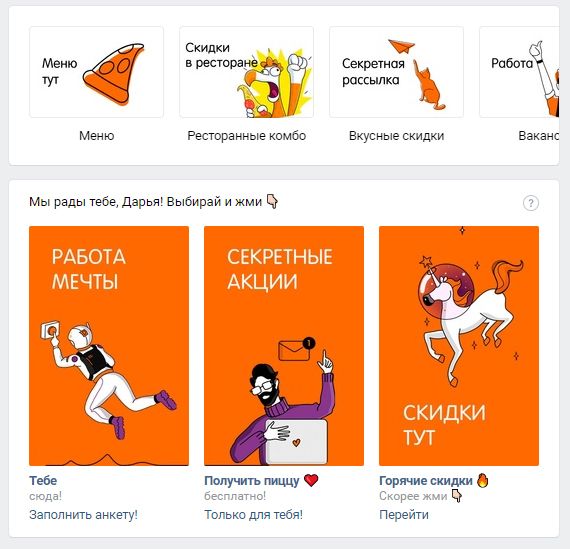Click the СКИДКИ ТУТ banner text

click(444, 425)
